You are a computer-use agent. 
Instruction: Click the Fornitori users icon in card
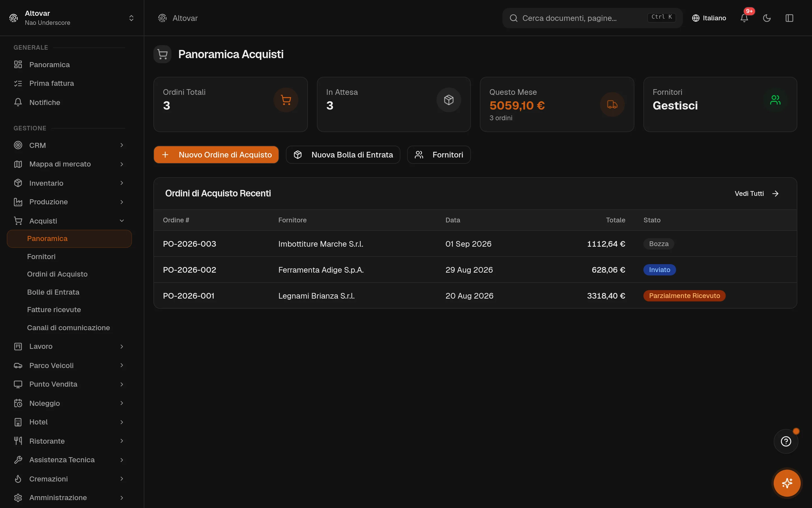point(775,100)
